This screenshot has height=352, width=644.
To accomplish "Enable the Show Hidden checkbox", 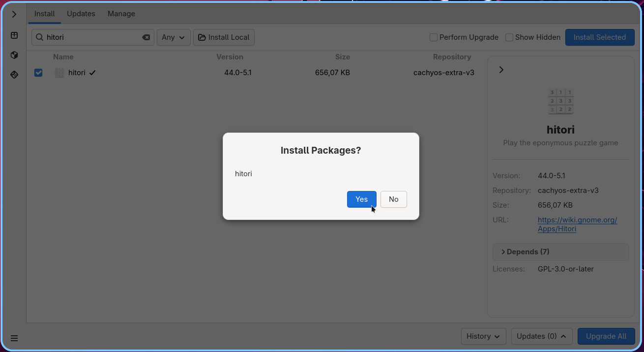I will click(509, 37).
